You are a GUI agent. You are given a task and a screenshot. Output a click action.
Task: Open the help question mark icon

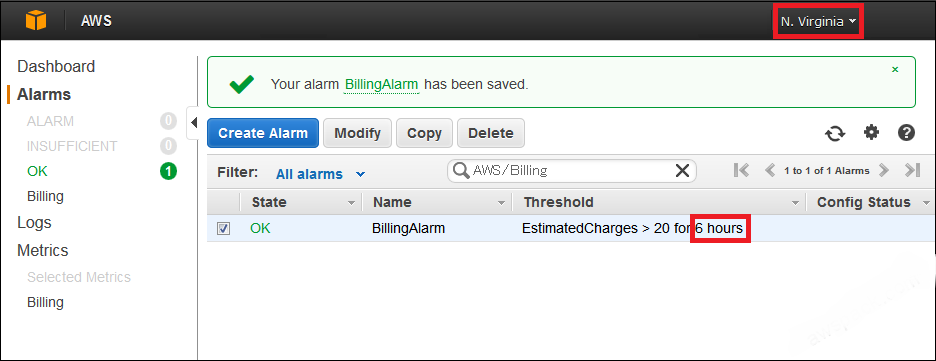pyautogui.click(x=906, y=132)
